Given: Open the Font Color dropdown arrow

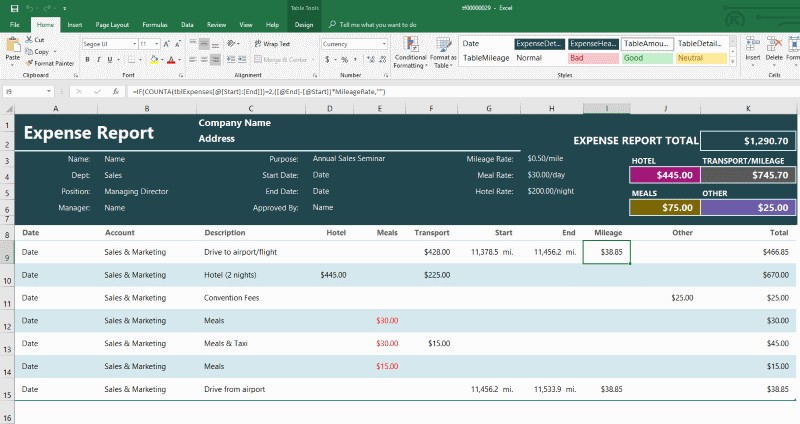Looking at the screenshot, I should pyautogui.click(x=179, y=60).
